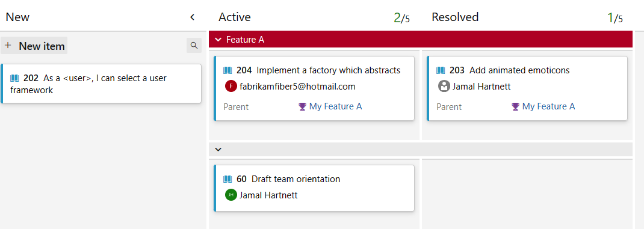
Task: Click the book icon on card 60
Action: click(228, 179)
